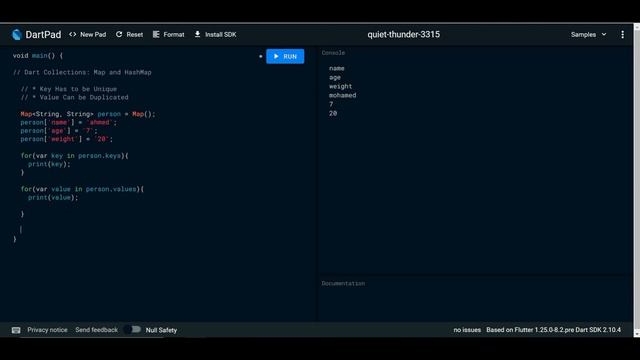Image resolution: width=640 pixels, height=360 pixels.
Task: Click the print(key); line
Action: pyautogui.click(x=49, y=164)
